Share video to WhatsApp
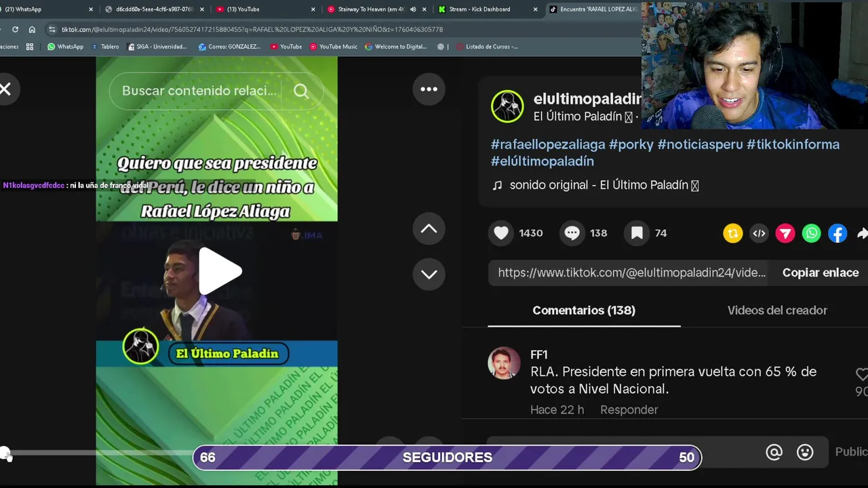Image resolution: width=868 pixels, height=488 pixels. [x=812, y=233]
